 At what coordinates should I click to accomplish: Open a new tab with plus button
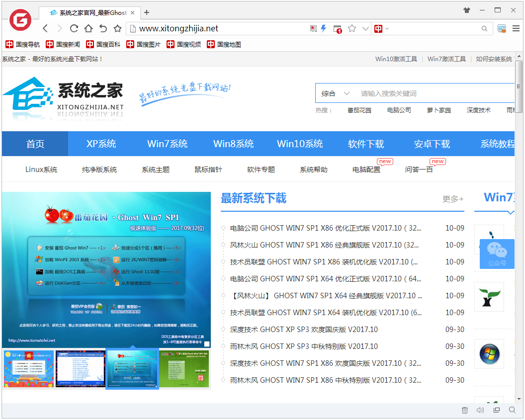coord(146,12)
